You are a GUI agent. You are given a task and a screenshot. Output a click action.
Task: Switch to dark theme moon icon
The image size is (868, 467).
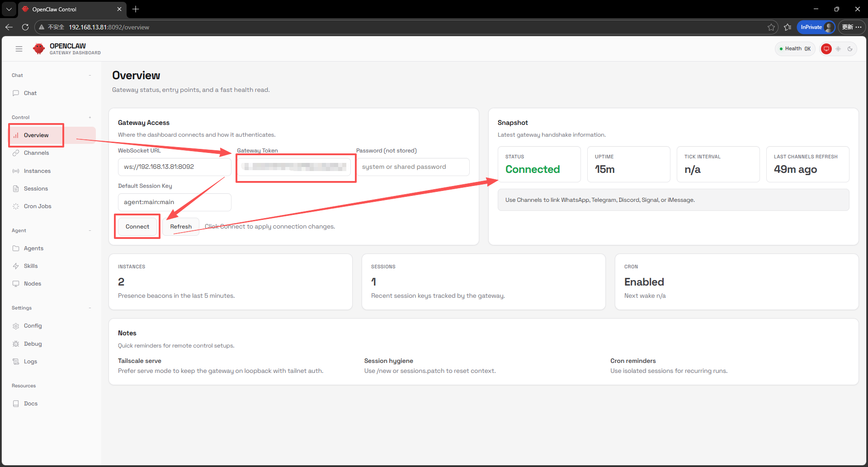pos(850,49)
